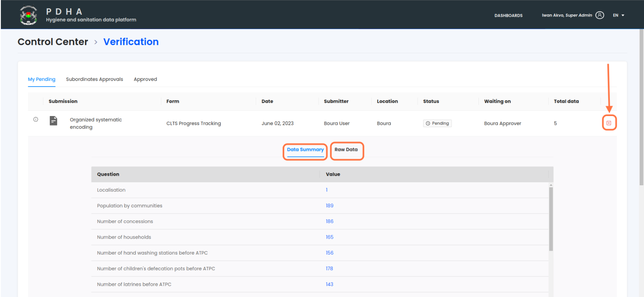Open the user profile avatar icon
Screen dimensions: 644x297
[x=600, y=15]
